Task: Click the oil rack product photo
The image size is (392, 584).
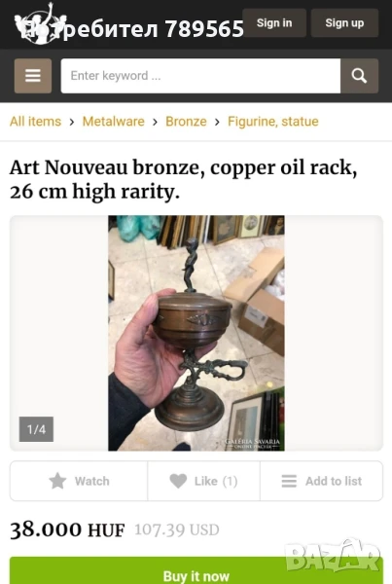Action: coord(196,333)
